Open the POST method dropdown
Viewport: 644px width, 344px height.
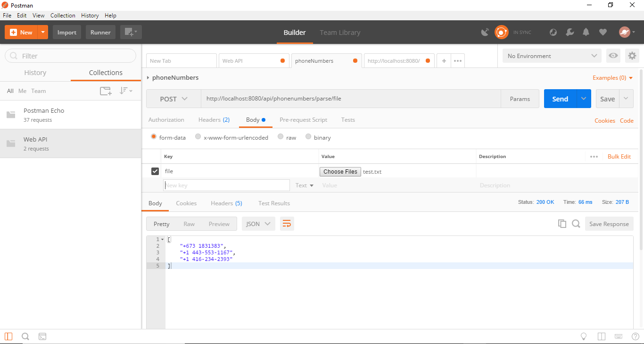pyautogui.click(x=173, y=99)
